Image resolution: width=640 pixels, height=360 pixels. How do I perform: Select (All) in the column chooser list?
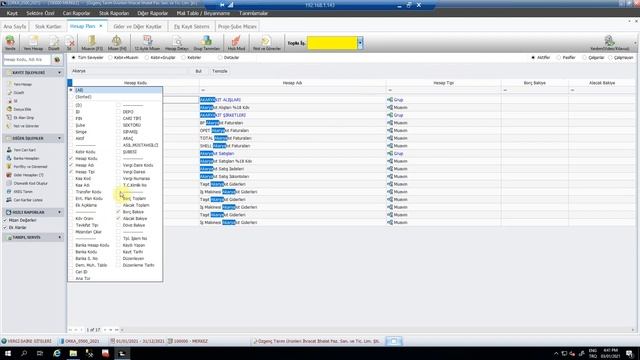pyautogui.click(x=116, y=90)
